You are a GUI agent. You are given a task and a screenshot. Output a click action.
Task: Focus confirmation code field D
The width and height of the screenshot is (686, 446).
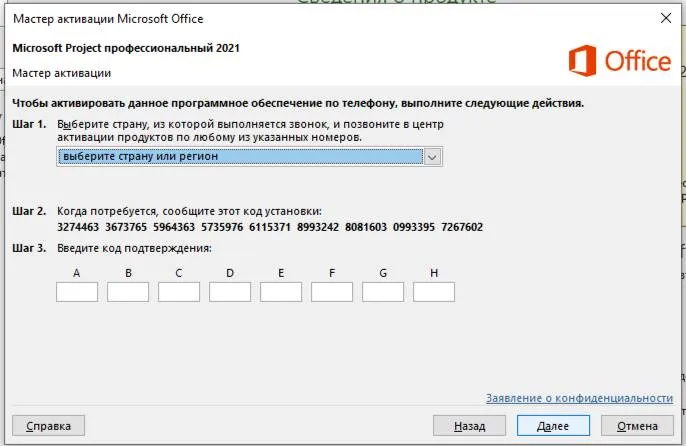pyautogui.click(x=230, y=292)
